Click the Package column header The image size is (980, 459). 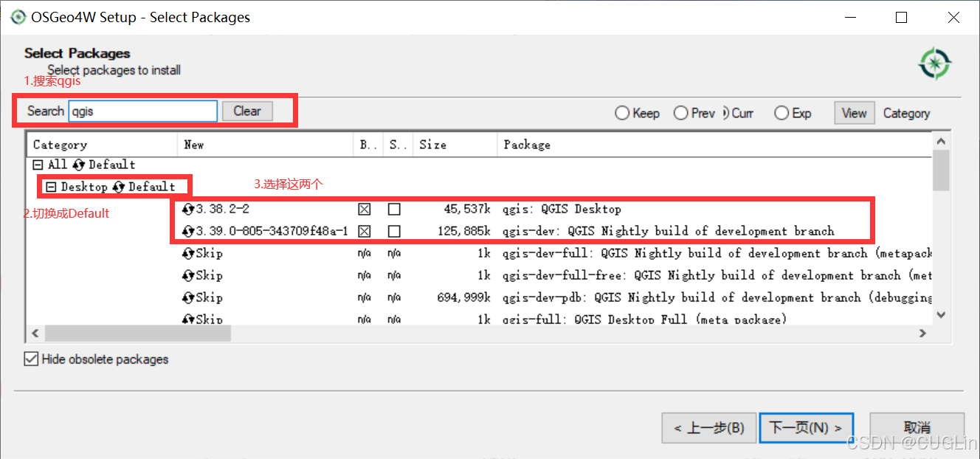point(714,145)
